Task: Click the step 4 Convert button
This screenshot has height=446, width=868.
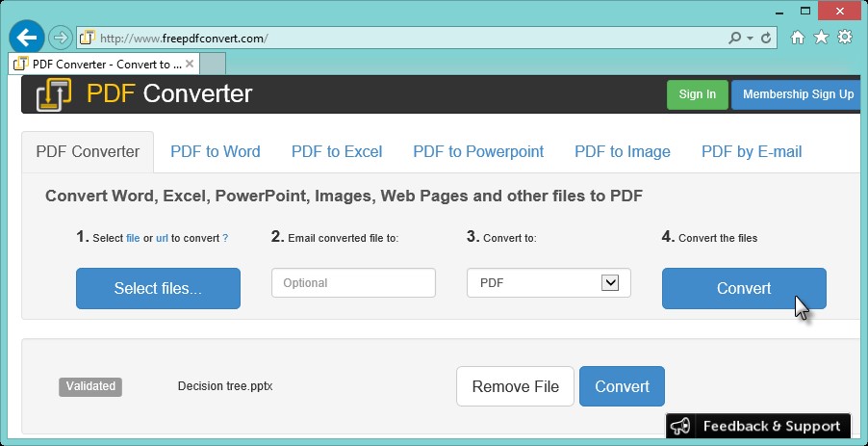Action: 744,288
